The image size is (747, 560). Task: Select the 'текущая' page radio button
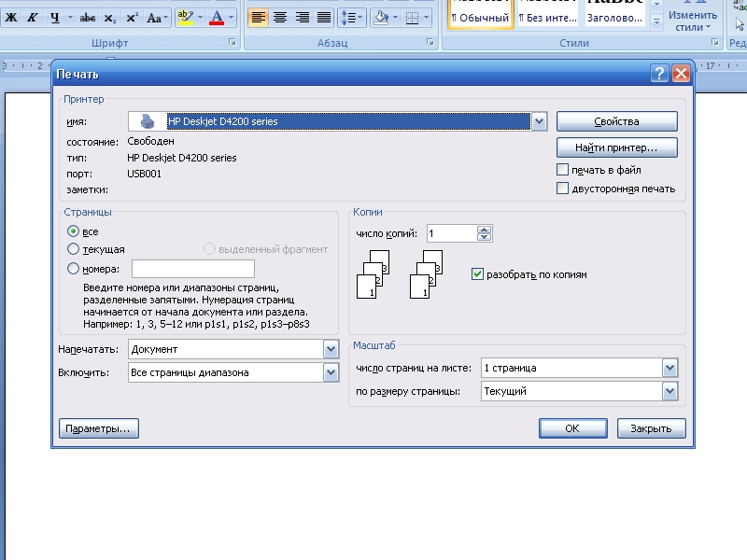(74, 249)
